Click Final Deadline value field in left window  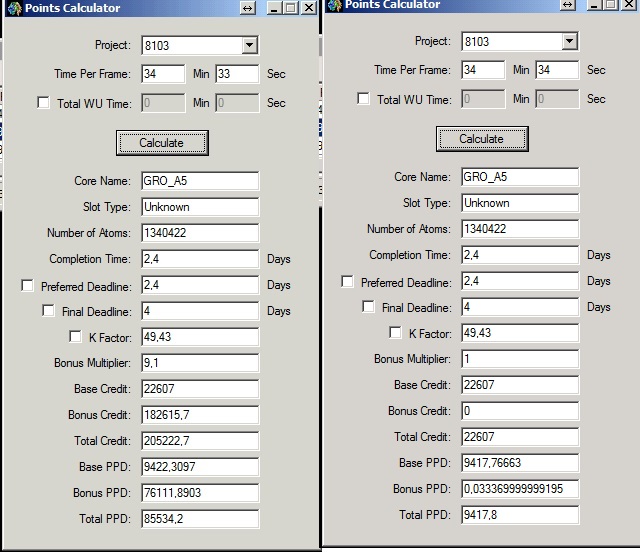coord(200,311)
